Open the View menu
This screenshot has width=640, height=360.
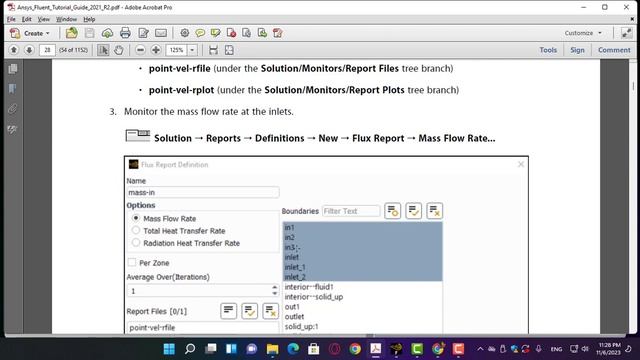[x=44, y=19]
